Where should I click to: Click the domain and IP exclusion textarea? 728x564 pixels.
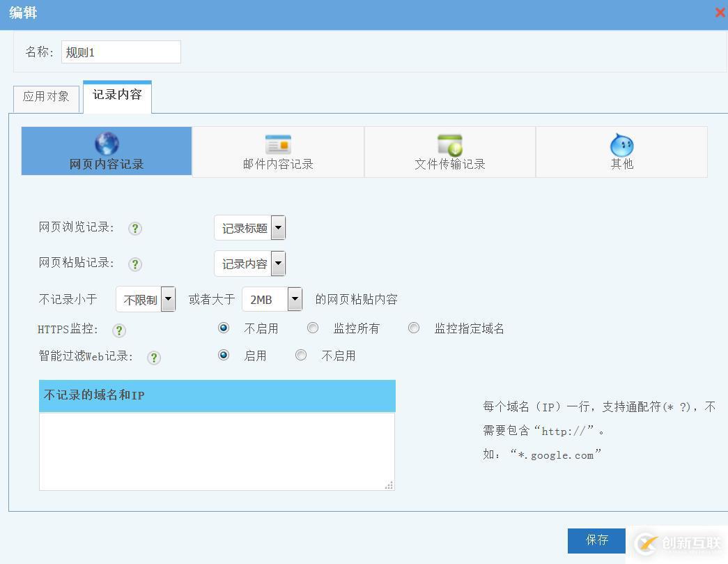click(x=217, y=450)
